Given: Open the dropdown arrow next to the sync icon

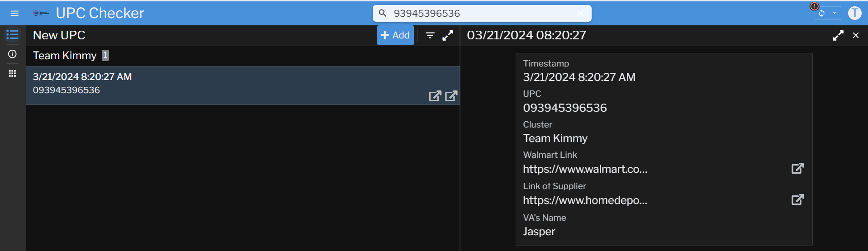Looking at the screenshot, I should pyautogui.click(x=835, y=13).
